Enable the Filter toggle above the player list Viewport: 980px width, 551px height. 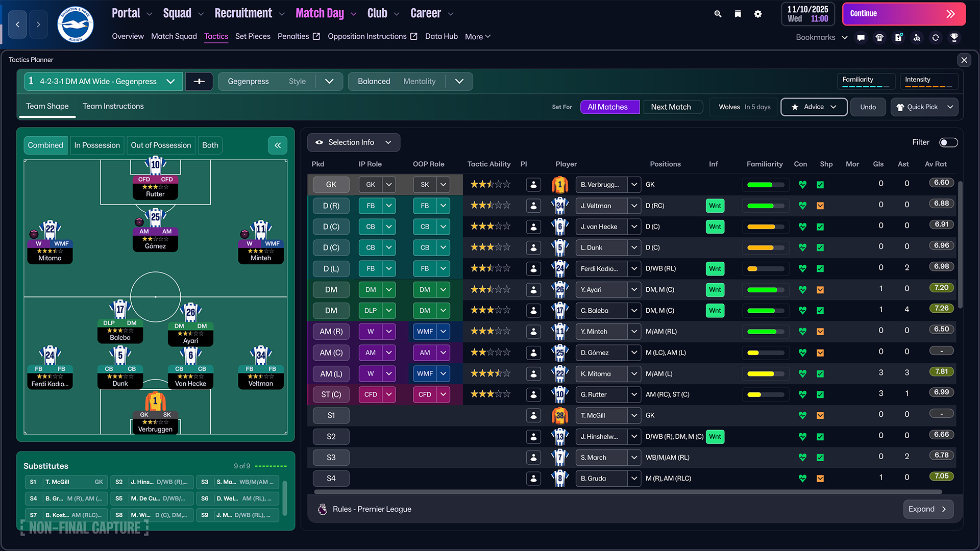pyautogui.click(x=948, y=142)
